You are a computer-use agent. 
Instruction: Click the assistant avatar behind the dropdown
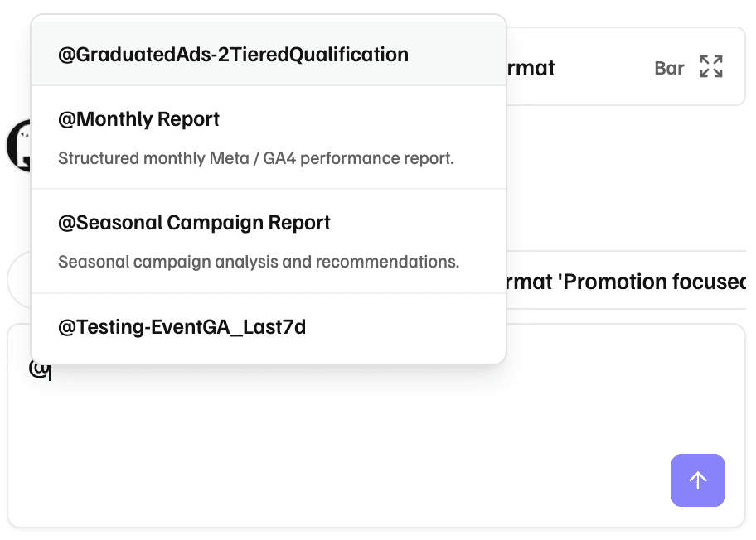click(18, 146)
